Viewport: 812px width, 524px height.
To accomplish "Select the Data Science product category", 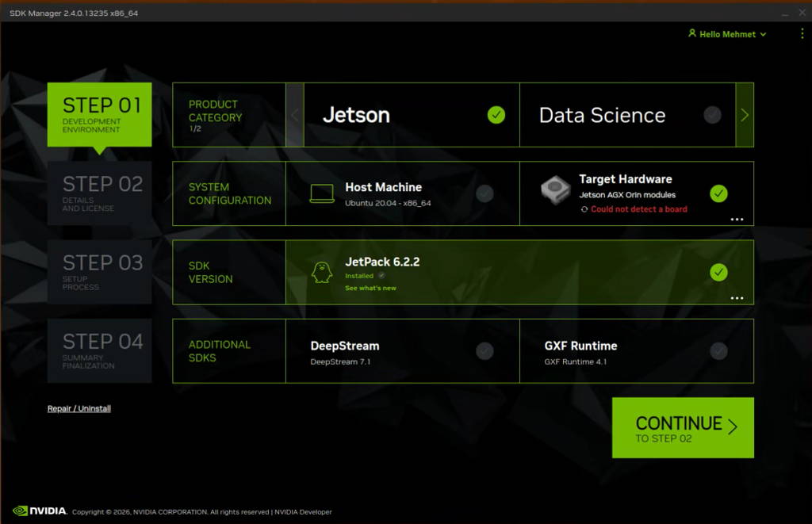I will [601, 115].
